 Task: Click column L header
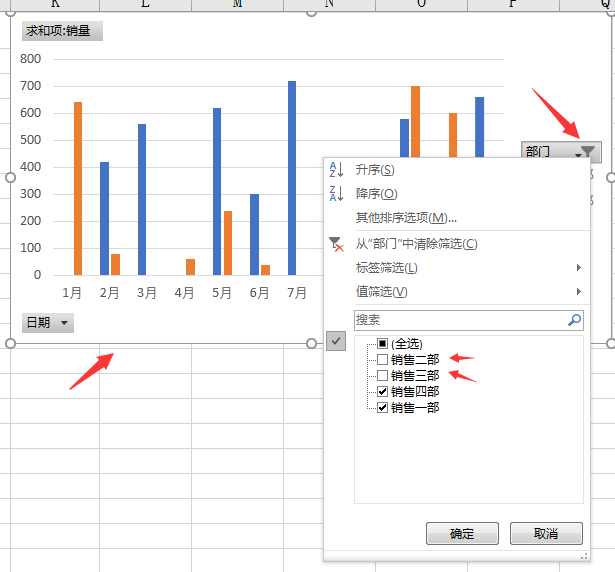(146, 5)
